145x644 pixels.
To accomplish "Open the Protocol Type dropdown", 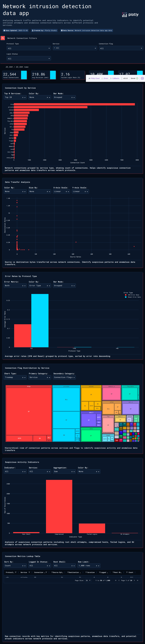I will tap(29, 48).
